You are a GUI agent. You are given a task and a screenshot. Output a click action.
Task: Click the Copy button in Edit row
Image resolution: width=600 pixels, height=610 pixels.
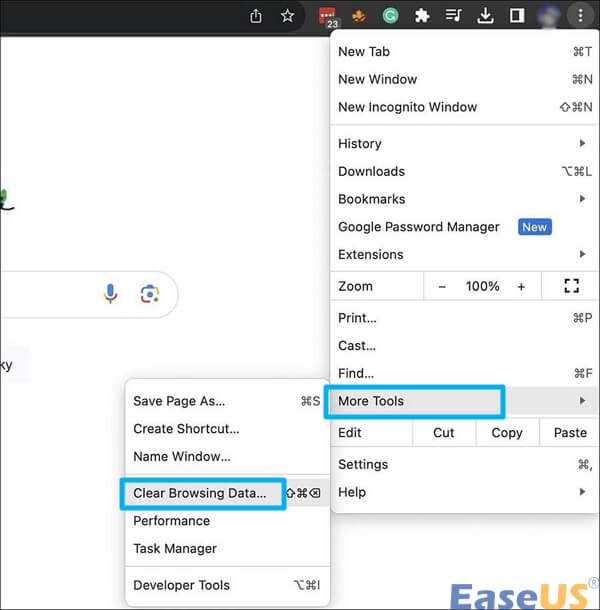pos(507,432)
